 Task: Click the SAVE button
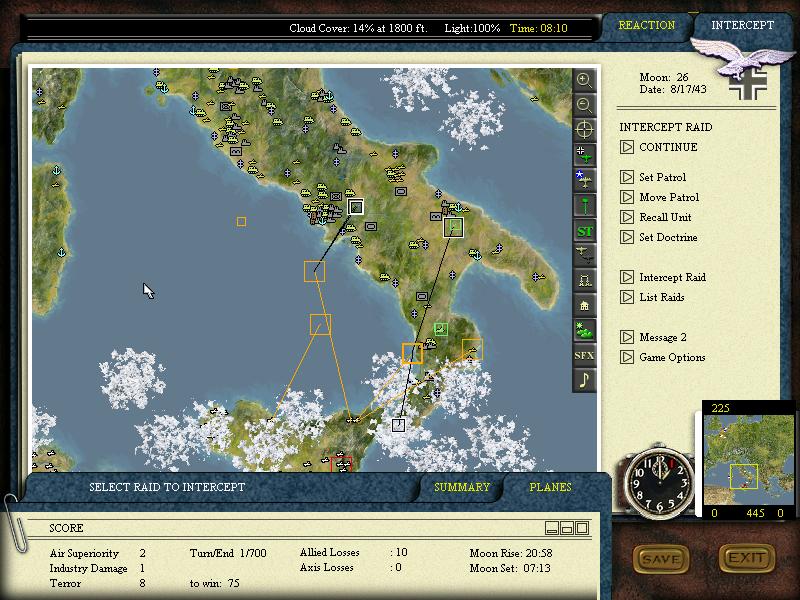coord(661,559)
